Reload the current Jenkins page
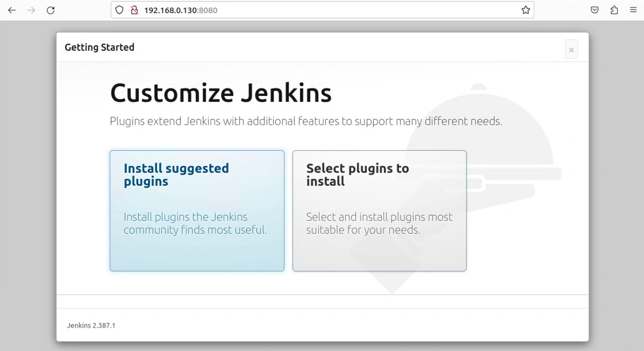The height and width of the screenshot is (351, 644). click(x=50, y=10)
